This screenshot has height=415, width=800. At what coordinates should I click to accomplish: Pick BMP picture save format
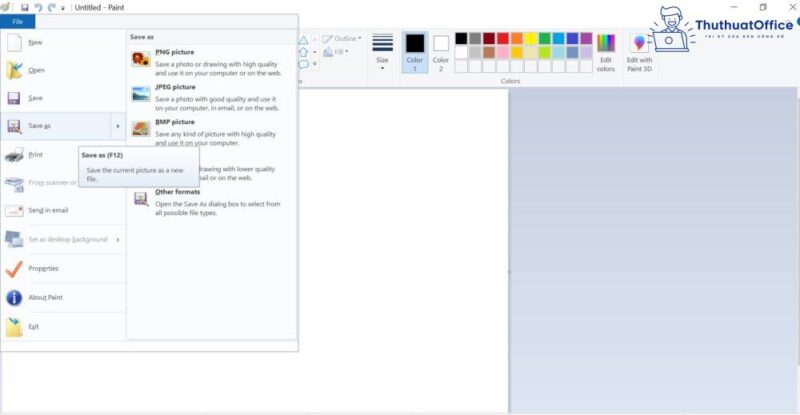174,121
